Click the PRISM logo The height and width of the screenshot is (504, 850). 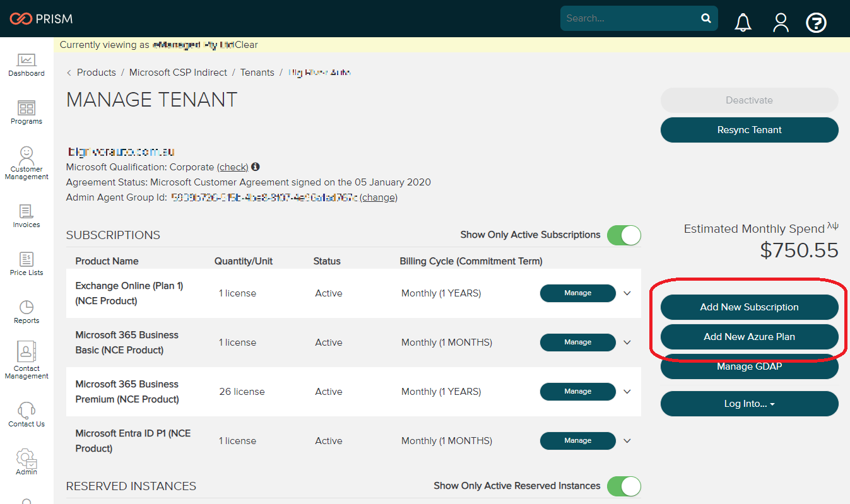tap(41, 18)
